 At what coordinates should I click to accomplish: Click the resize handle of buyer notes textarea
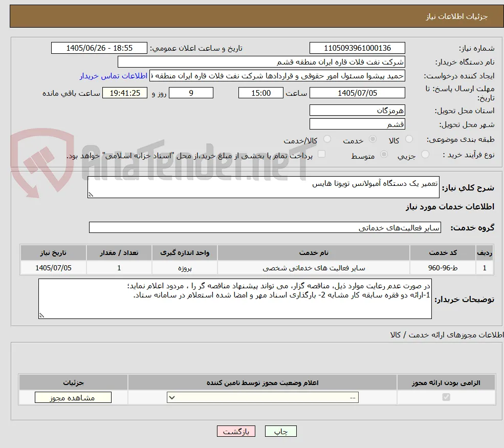point(41,315)
